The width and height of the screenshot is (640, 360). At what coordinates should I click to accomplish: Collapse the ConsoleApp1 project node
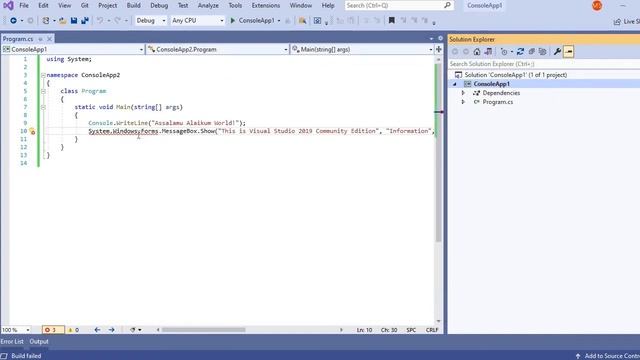tap(455, 84)
